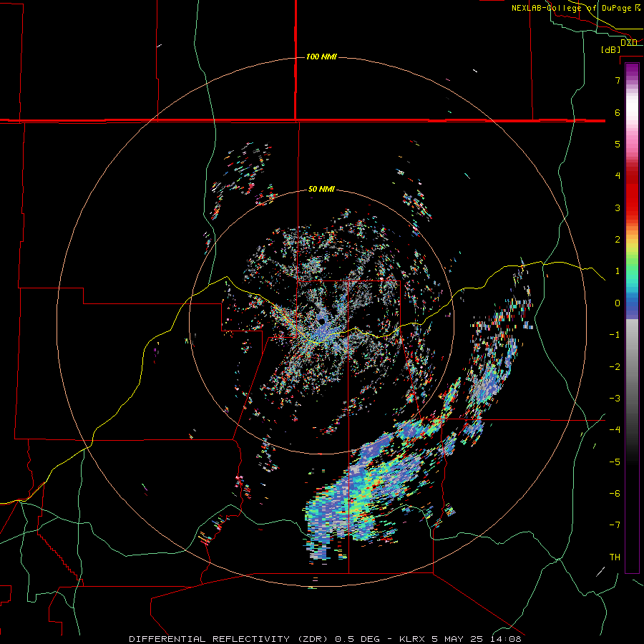
Task: Click the 6 value on color scale
Action: [618, 112]
